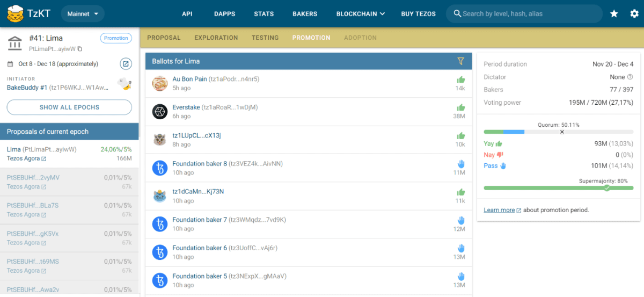Open the API menu item
Screen dimensions: 644x297
187,13
